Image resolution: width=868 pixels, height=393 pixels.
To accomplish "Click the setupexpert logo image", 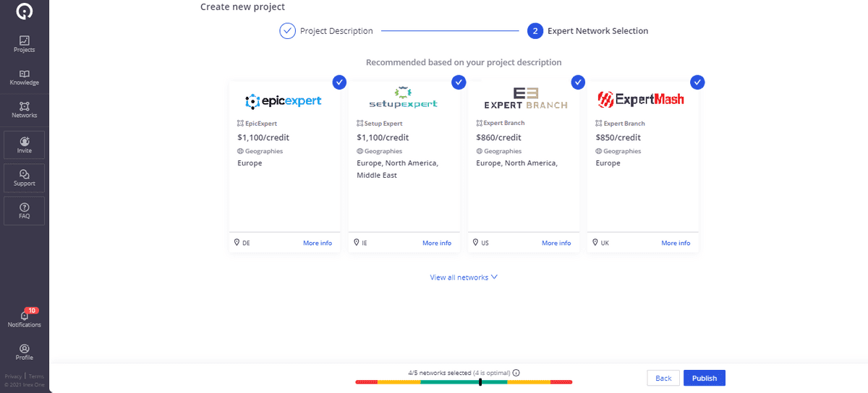I will [404, 98].
